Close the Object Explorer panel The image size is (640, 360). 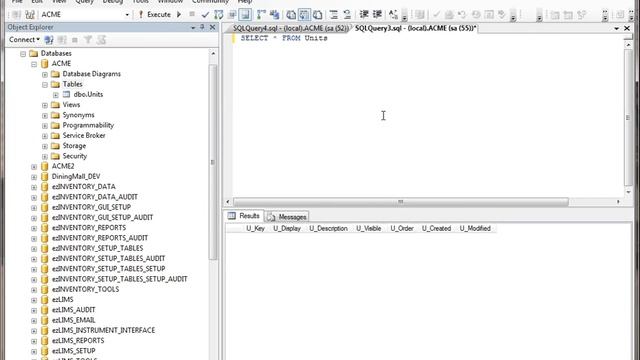(x=212, y=27)
